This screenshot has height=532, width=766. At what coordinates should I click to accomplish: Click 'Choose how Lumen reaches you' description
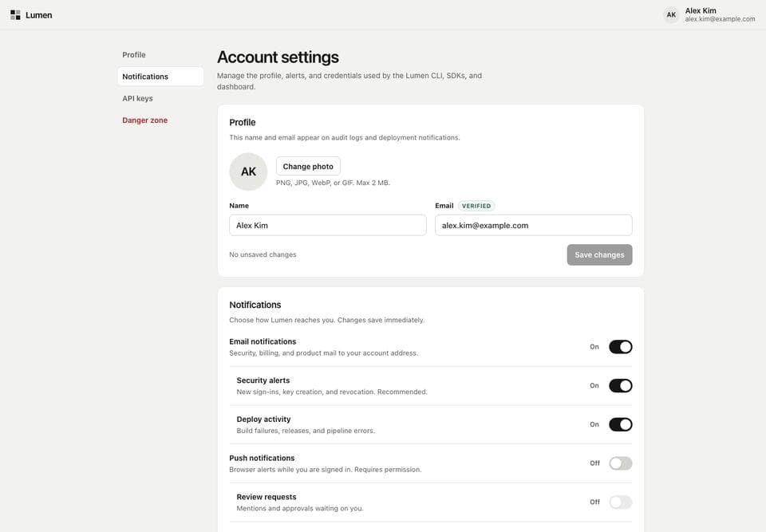coord(327,320)
